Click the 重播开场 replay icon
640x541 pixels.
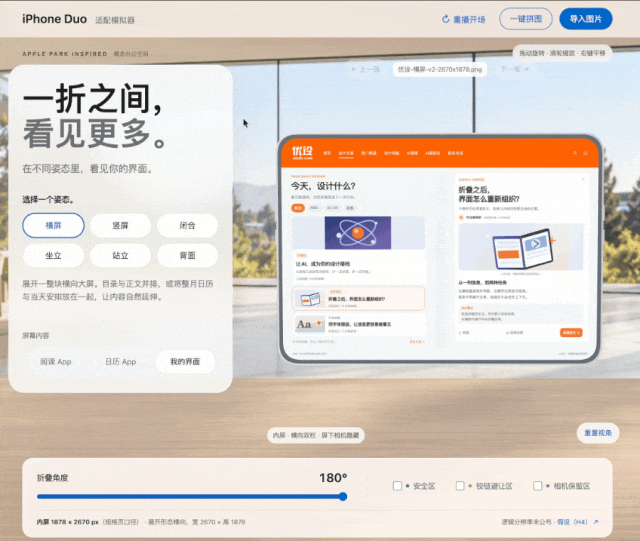[446, 19]
